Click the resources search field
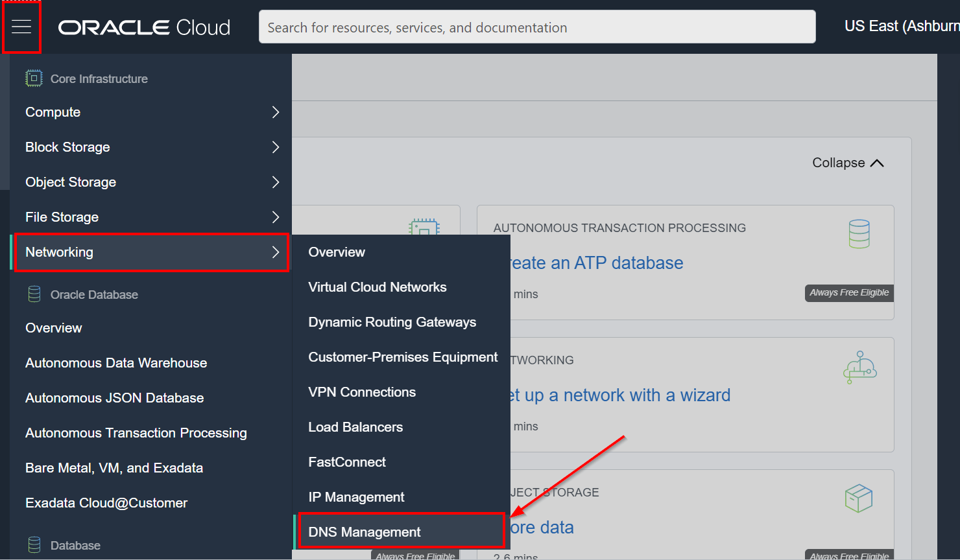Image resolution: width=960 pixels, height=560 pixels. 537,27
